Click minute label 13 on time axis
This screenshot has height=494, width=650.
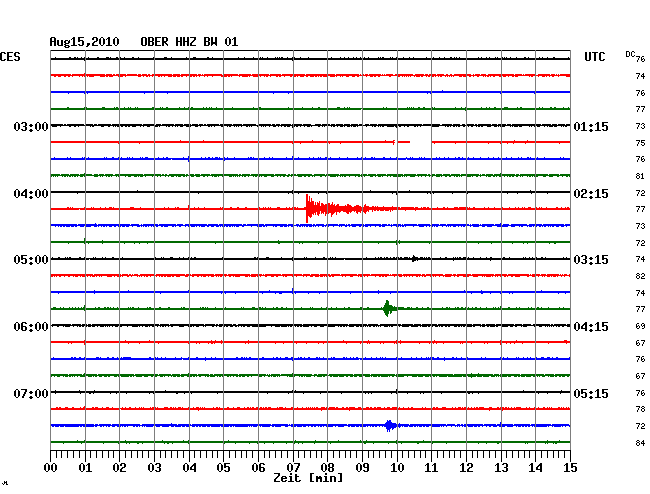pos(501,467)
